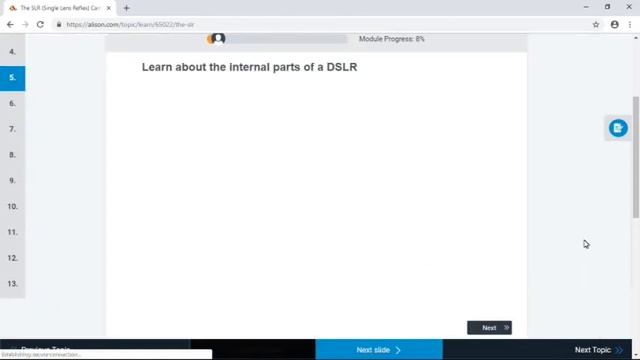Click the dark Next button in the slide

(x=489, y=328)
